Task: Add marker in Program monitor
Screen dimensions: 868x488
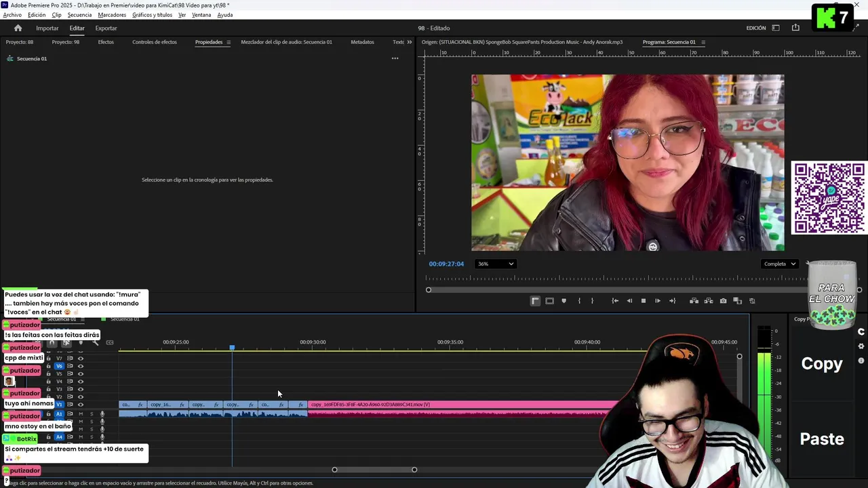Action: (564, 301)
